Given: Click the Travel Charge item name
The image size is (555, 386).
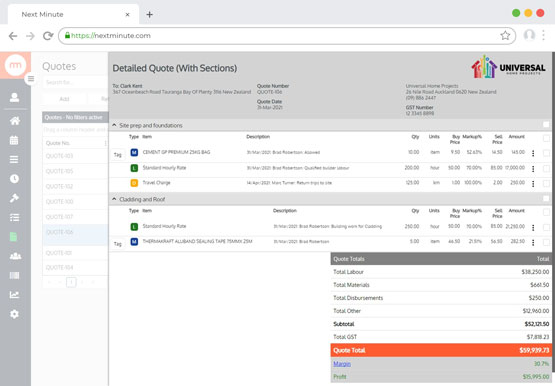Looking at the screenshot, I should coord(156,183).
